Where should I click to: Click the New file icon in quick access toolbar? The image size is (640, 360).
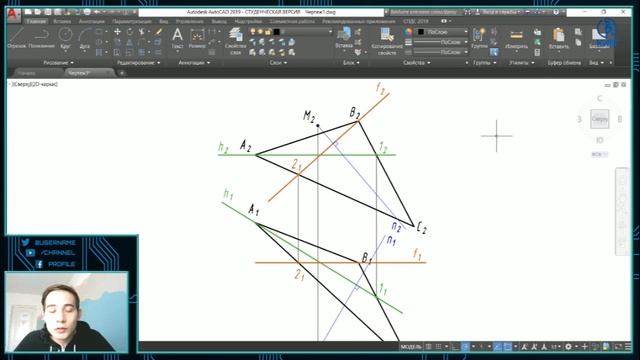(28, 12)
